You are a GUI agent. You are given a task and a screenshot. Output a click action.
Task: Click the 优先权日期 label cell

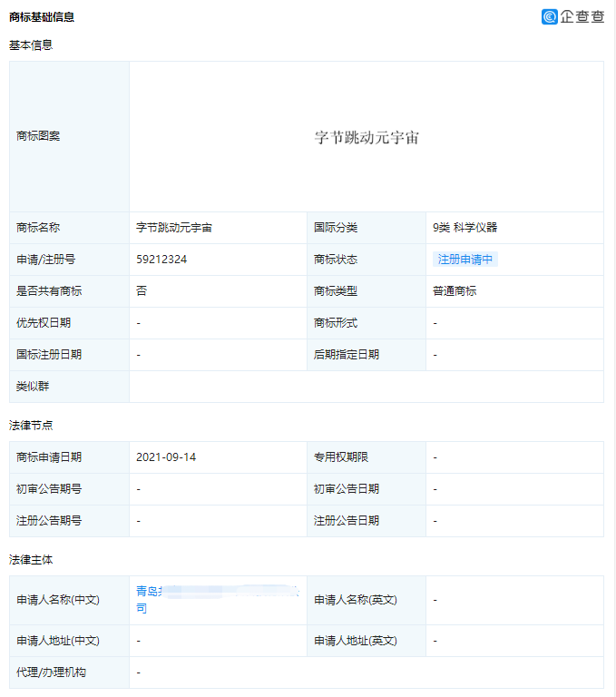tap(69, 323)
